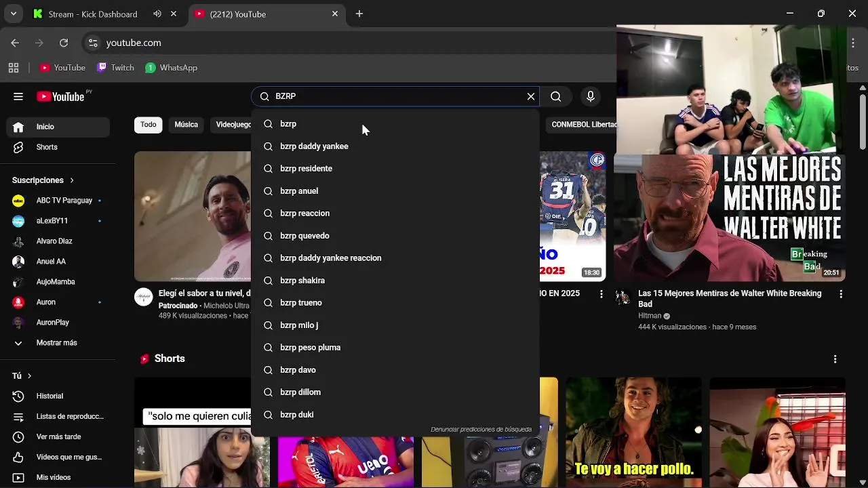Open AujoMamba channel subscription
Viewport: 868px width, 488px height.
click(58, 282)
